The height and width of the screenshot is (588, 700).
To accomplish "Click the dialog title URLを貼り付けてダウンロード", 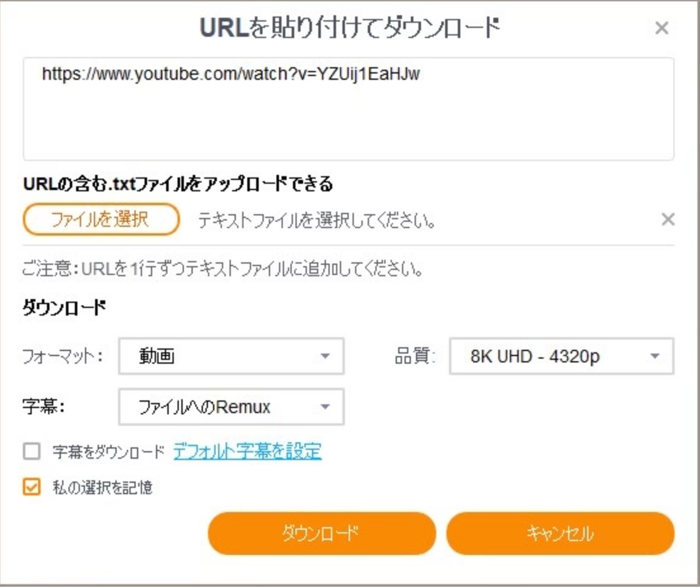I will [x=349, y=28].
